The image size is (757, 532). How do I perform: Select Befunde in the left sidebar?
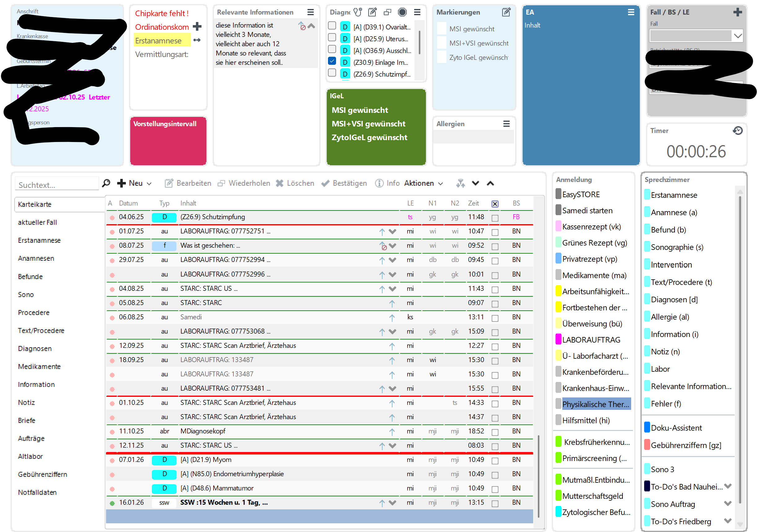(30, 277)
